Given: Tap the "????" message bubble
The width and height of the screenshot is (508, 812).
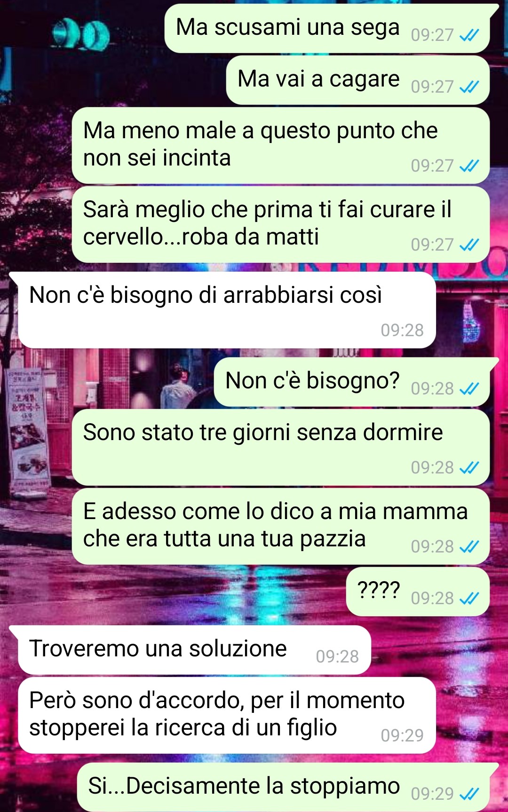Looking at the screenshot, I should [418, 591].
